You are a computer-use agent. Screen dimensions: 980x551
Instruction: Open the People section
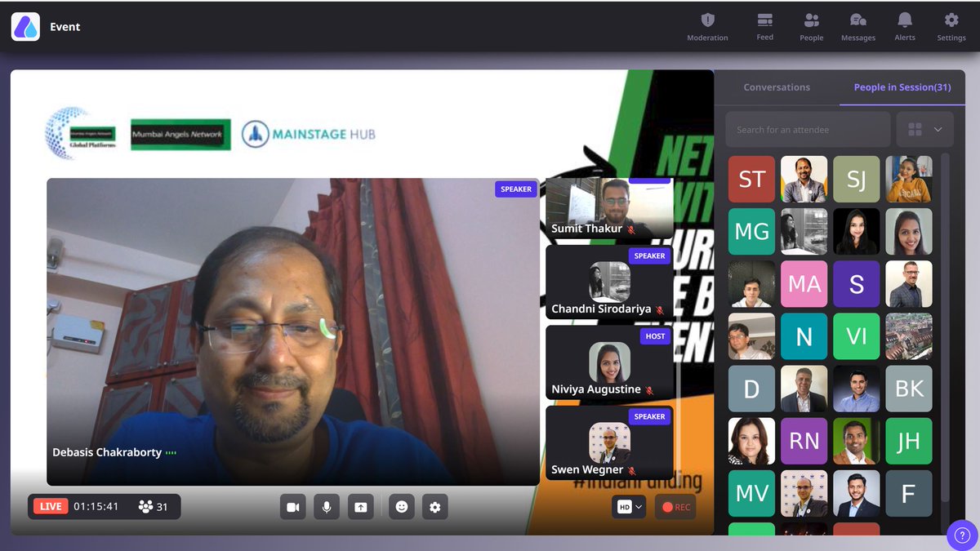[x=811, y=26]
